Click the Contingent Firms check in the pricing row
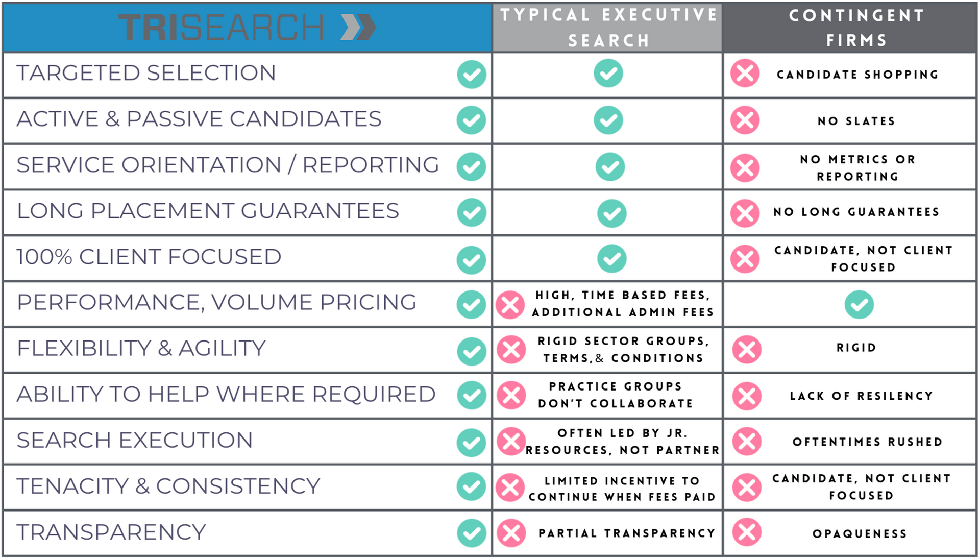Viewport: 980px width, 560px height. [859, 305]
